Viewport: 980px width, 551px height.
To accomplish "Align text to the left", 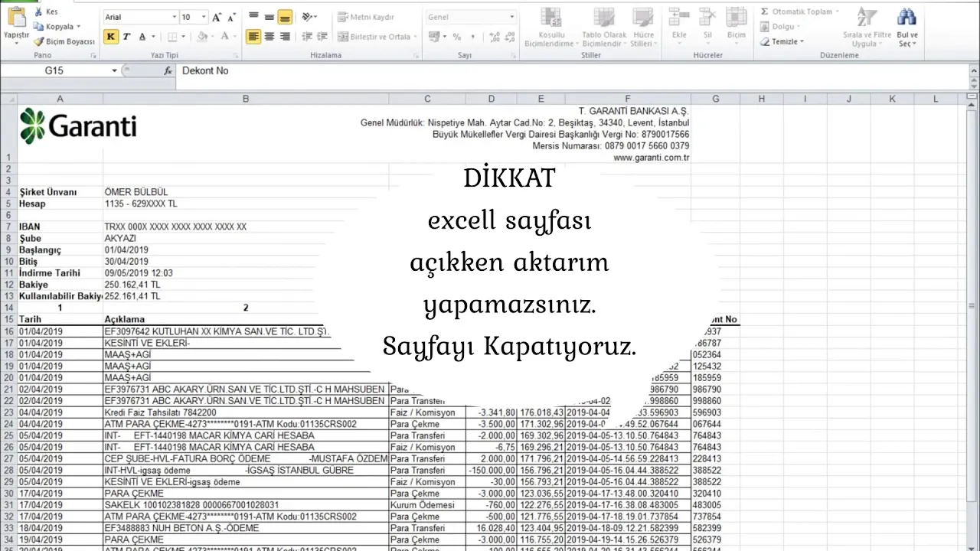I will click(x=253, y=36).
